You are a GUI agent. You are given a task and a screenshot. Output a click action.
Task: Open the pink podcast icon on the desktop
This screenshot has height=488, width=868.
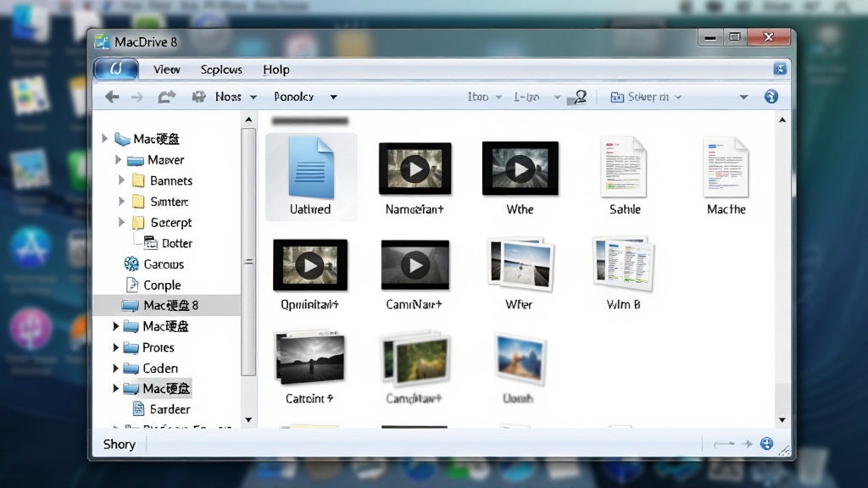(31, 330)
